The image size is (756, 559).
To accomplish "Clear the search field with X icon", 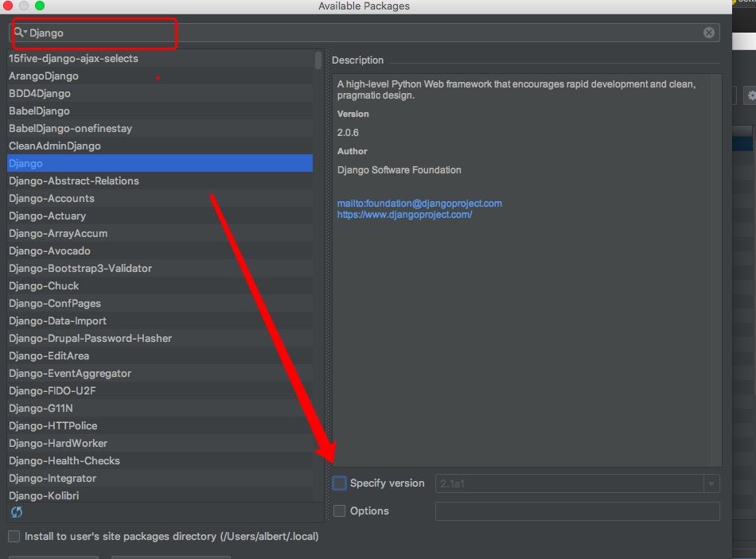I will point(709,33).
